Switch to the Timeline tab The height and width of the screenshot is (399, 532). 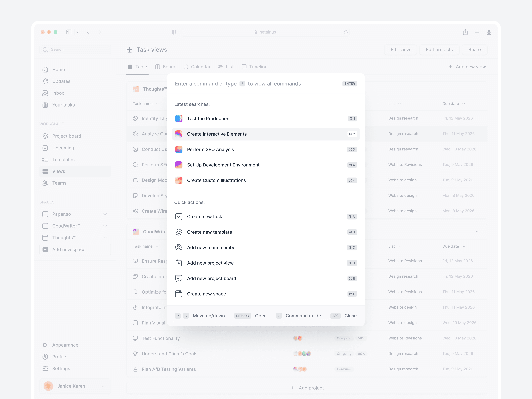(254, 67)
